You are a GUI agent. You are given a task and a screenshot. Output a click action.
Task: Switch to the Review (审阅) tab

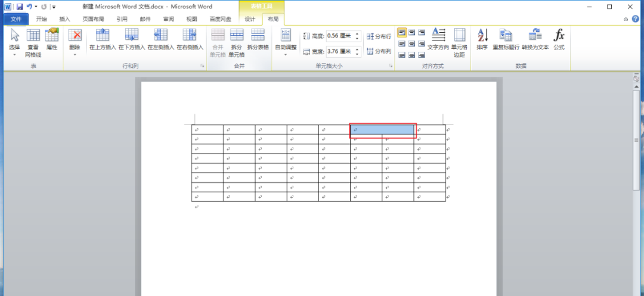[x=168, y=19]
